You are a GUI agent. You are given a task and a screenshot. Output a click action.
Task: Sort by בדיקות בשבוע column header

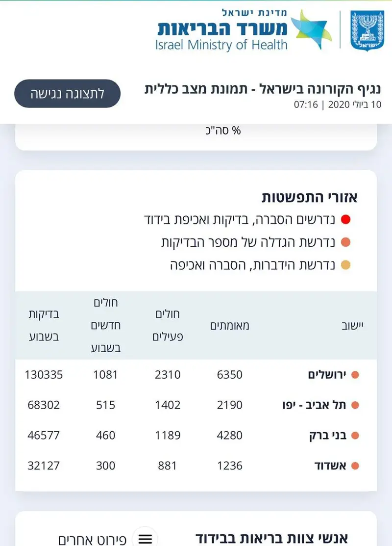(44, 325)
